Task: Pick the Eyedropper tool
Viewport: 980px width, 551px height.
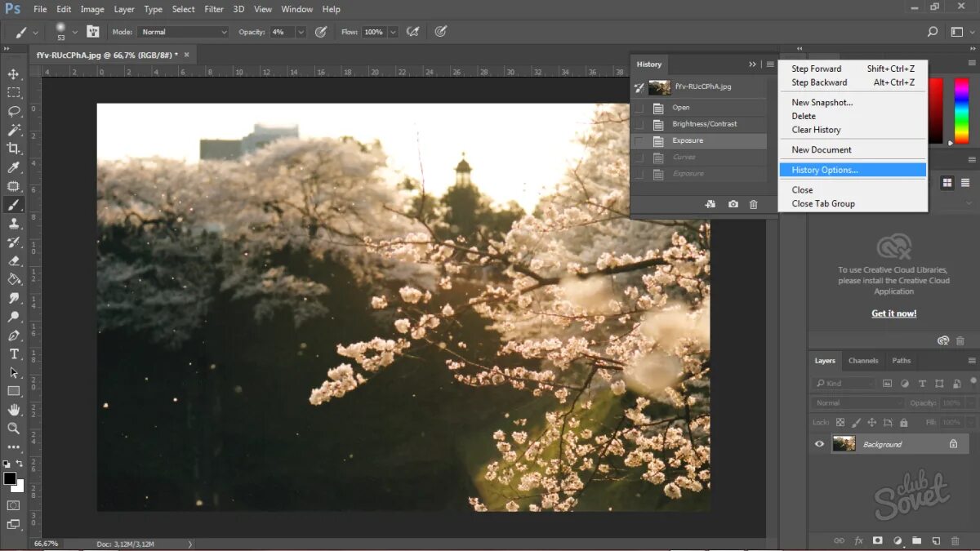Action: [14, 167]
